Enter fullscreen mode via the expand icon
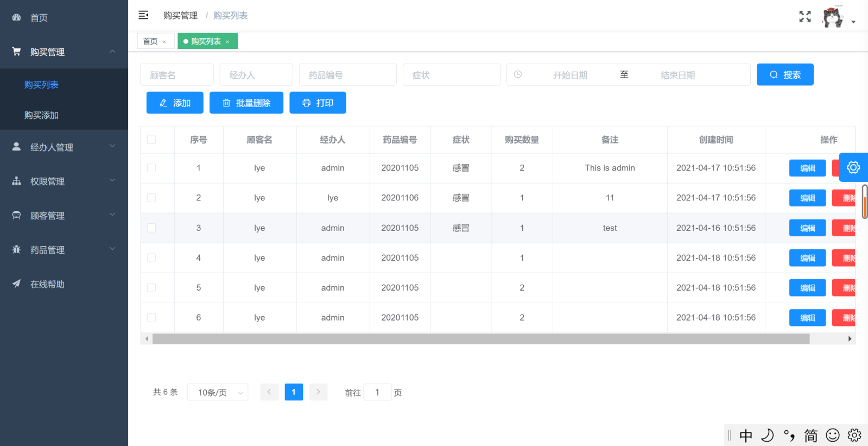Image resolution: width=868 pixels, height=446 pixels. tap(805, 16)
